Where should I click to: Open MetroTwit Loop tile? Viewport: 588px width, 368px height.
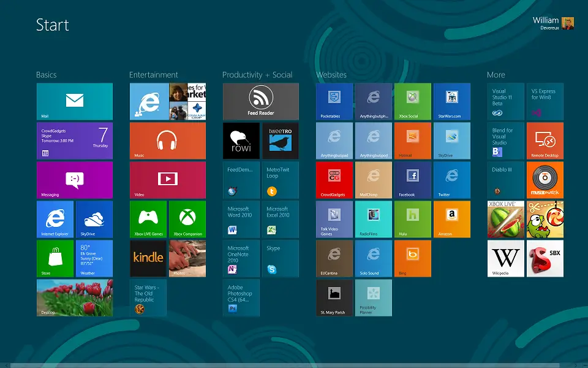[281, 180]
